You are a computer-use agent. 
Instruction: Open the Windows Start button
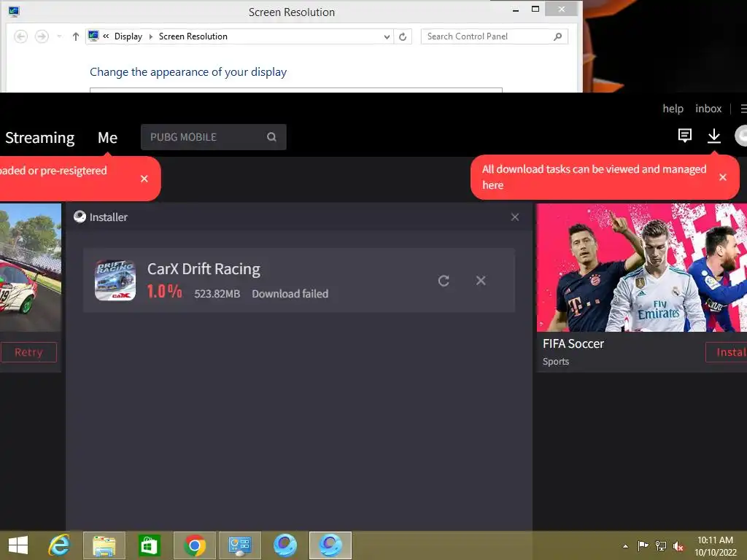click(18, 545)
